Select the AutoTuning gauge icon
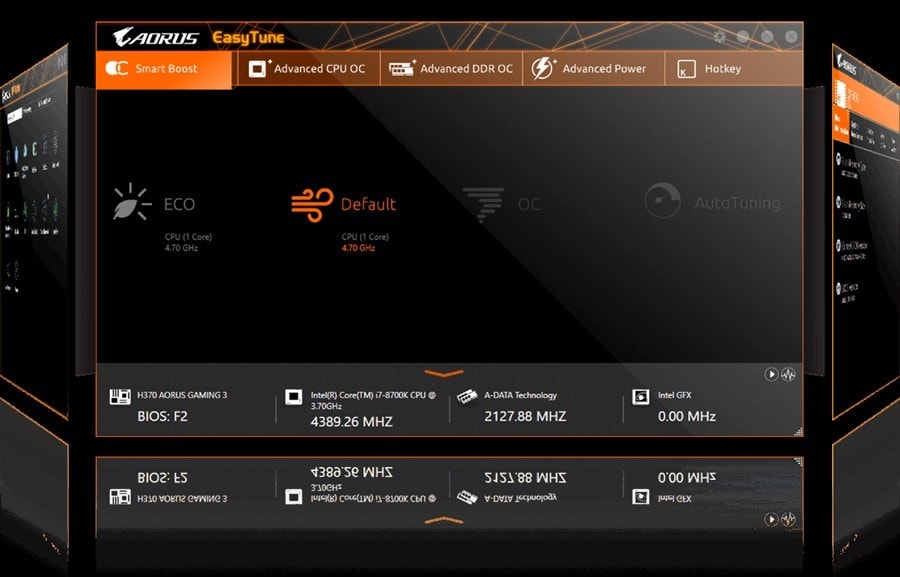Viewport: 900px width, 577px height. pyautogui.click(x=662, y=200)
